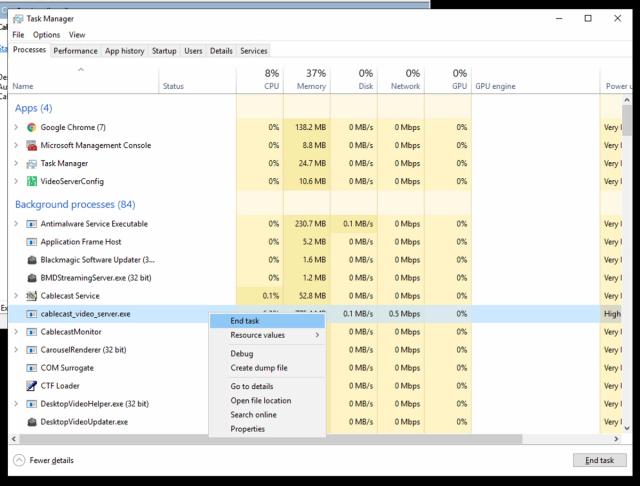
Task: Switch to the App history tab
Action: (124, 51)
